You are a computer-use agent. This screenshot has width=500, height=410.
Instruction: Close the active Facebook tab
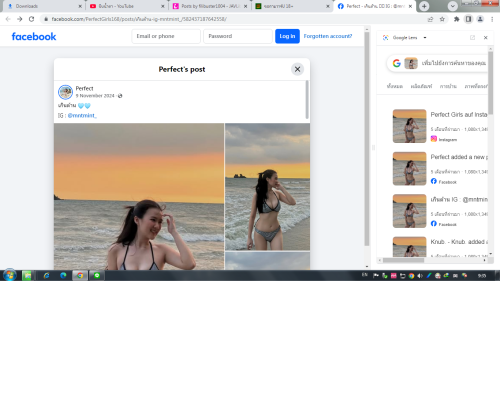tap(410, 6)
